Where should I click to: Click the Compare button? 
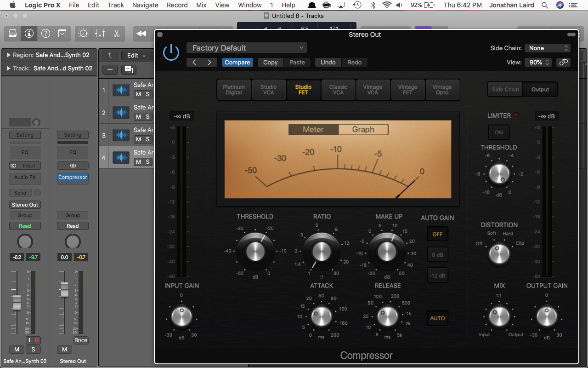[x=237, y=62]
